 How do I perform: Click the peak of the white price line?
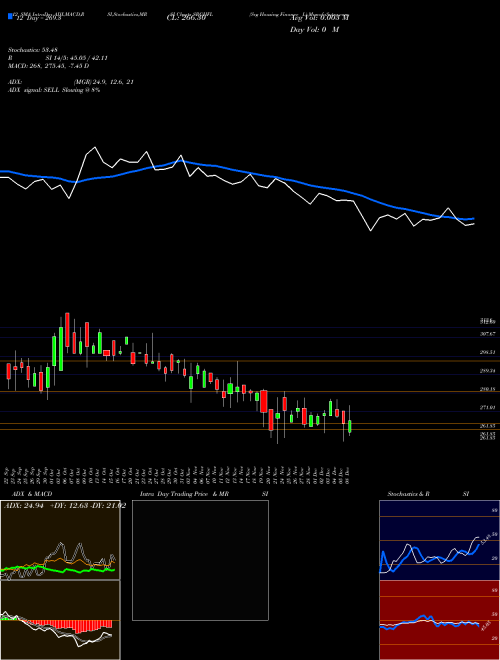[x=95, y=147]
